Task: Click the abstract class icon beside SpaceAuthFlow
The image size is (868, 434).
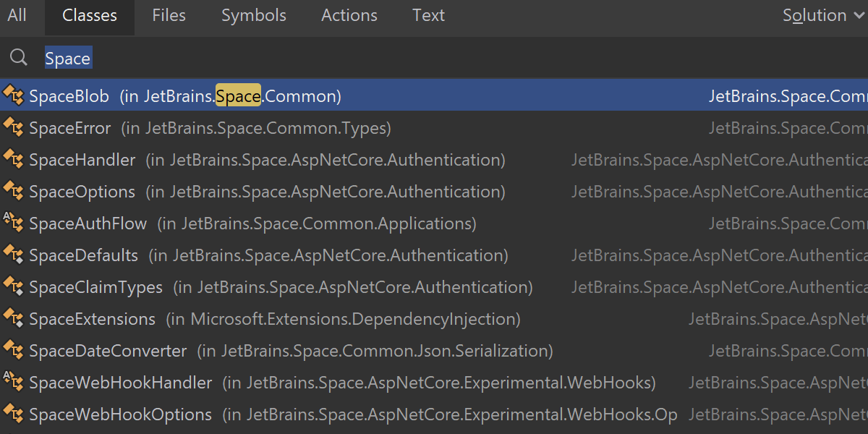Action: click(13, 224)
